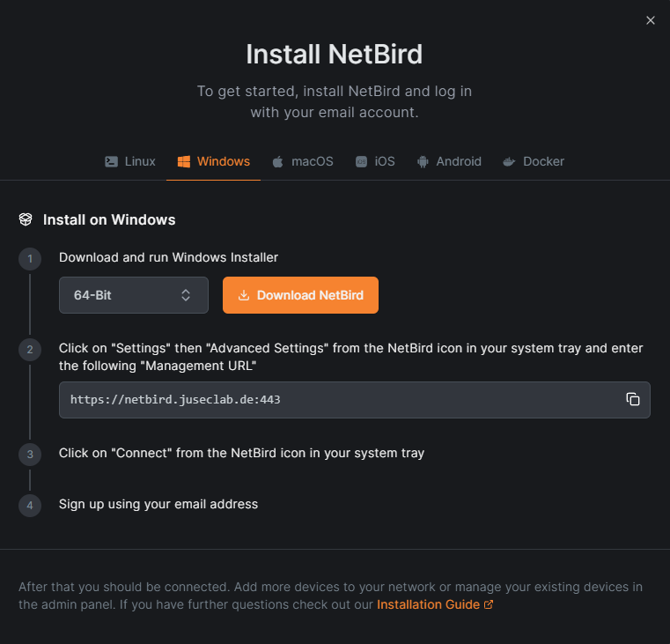This screenshot has height=644, width=670.
Task: Click the download arrow icon on orange button
Action: click(244, 295)
